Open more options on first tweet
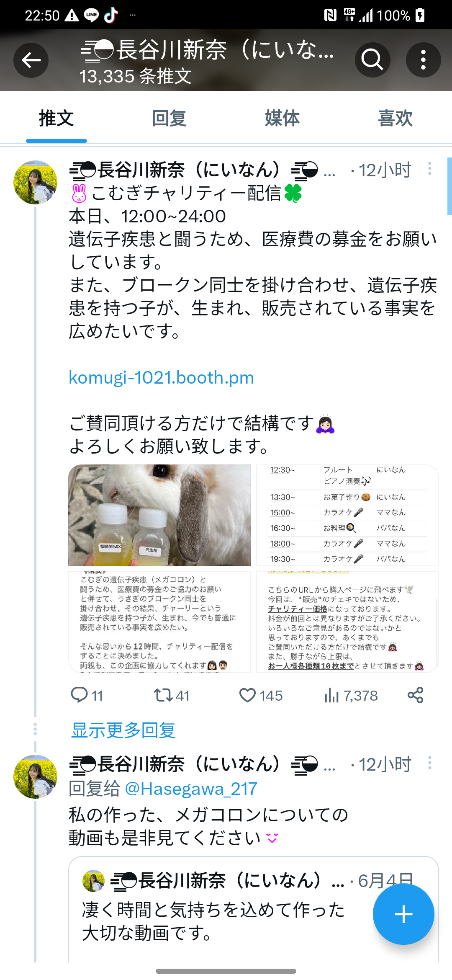This screenshot has width=452, height=980. pyautogui.click(x=429, y=169)
